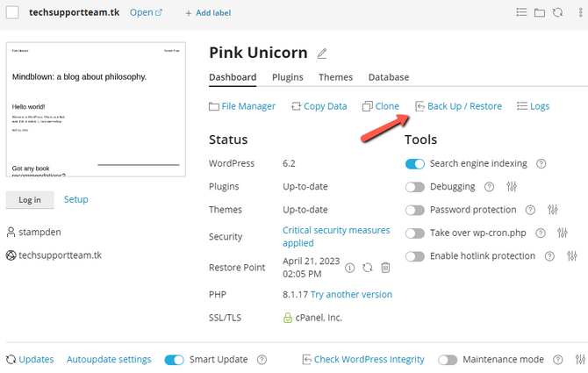Switch to the Database tab

coord(389,77)
